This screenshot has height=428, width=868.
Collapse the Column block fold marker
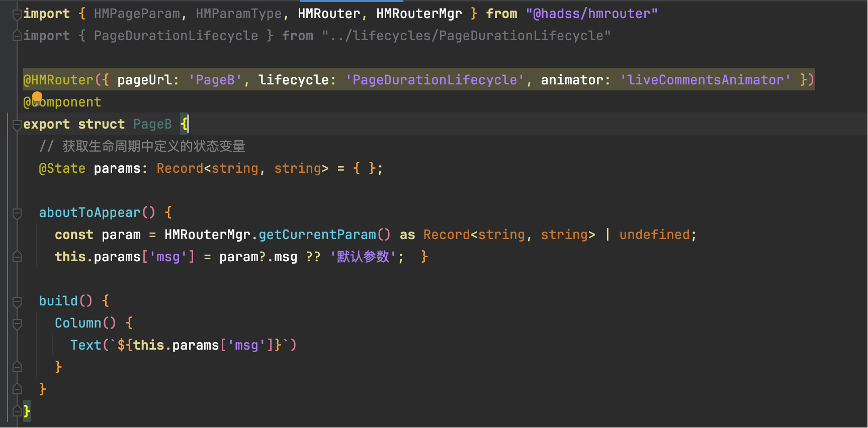tap(17, 324)
